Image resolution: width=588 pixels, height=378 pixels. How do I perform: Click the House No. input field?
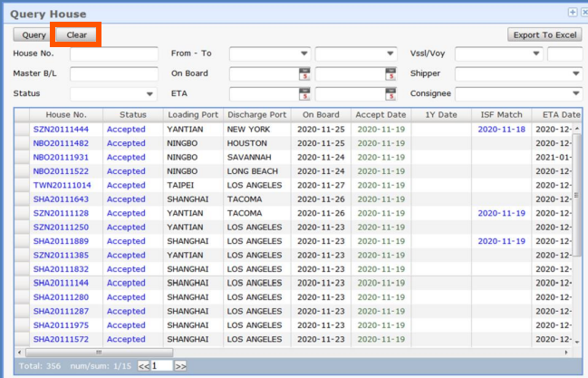113,54
